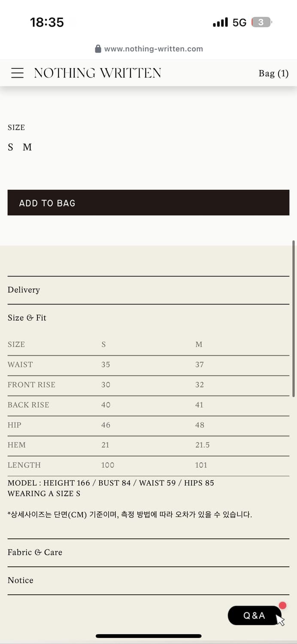Expand the Delivery section
This screenshot has height=644, width=297.
tap(148, 290)
